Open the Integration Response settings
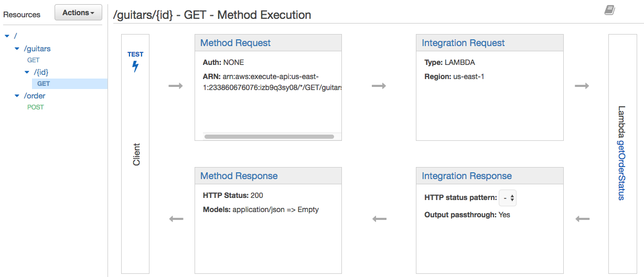This screenshot has height=277, width=644. [x=467, y=176]
